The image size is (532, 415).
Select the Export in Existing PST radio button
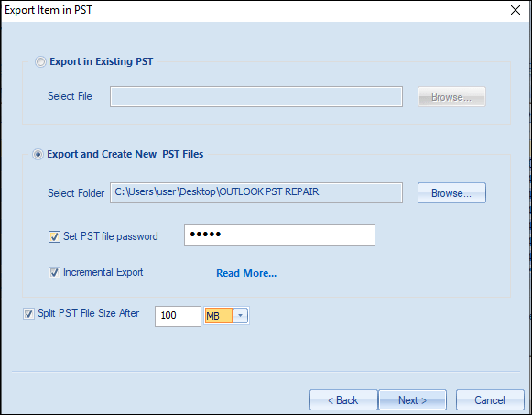coord(40,61)
